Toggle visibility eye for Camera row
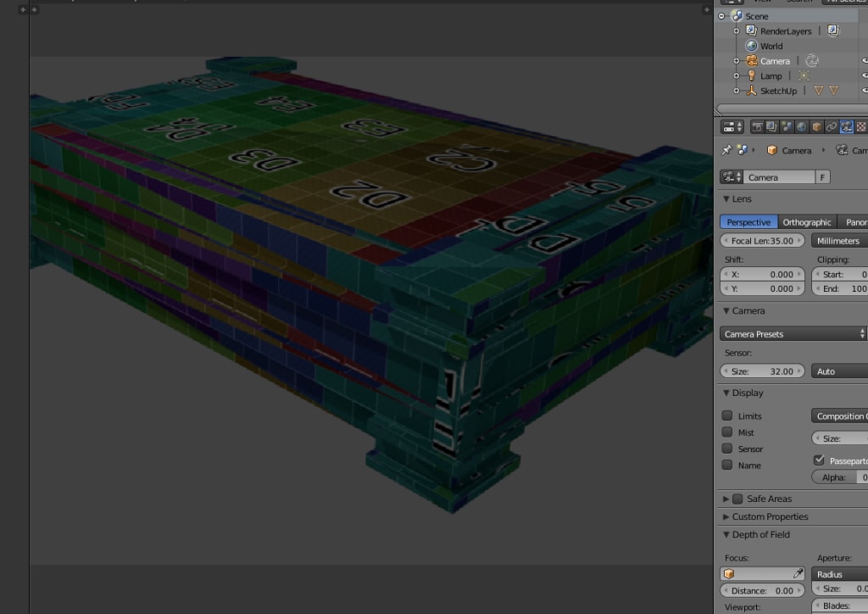Viewport: 868px width, 614px height. tap(865, 61)
